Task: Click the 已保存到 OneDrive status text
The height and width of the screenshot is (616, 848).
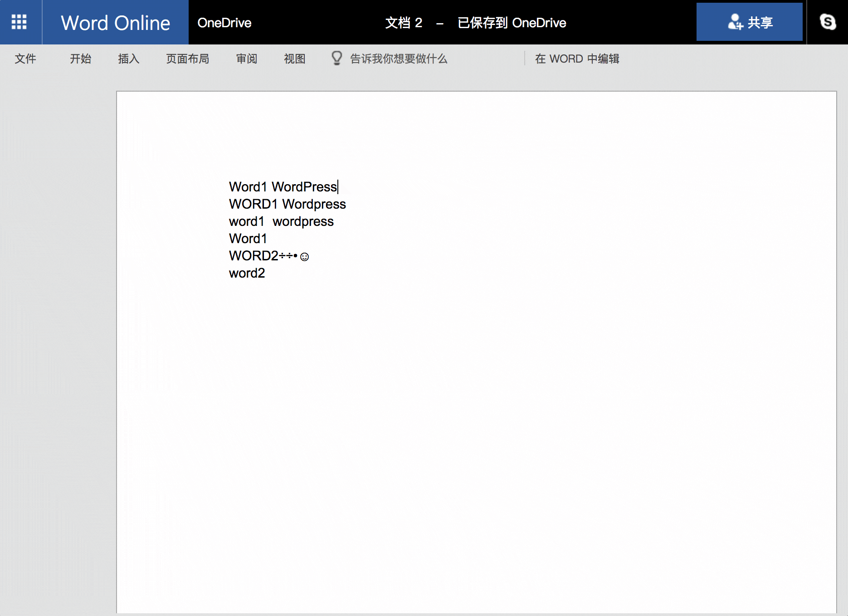Action: pyautogui.click(x=512, y=23)
